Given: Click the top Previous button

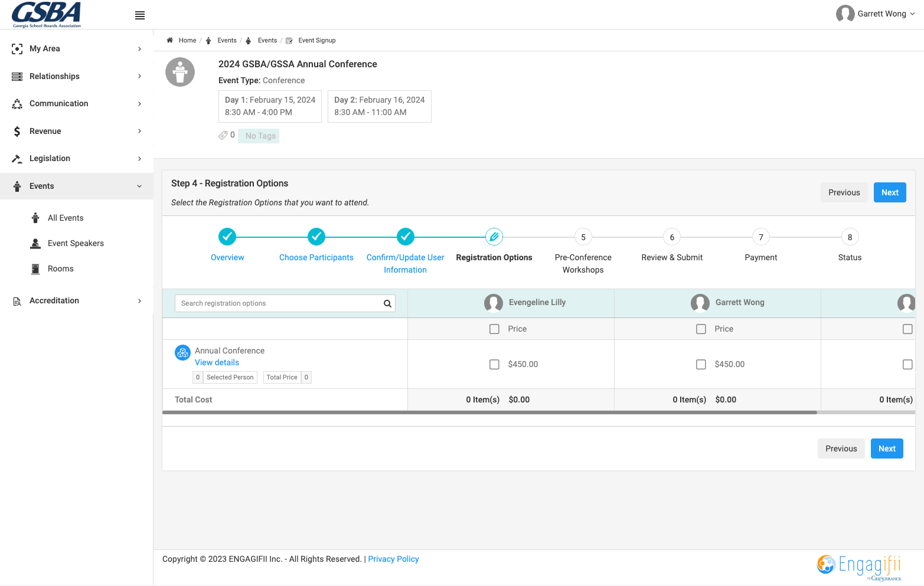Looking at the screenshot, I should (844, 192).
